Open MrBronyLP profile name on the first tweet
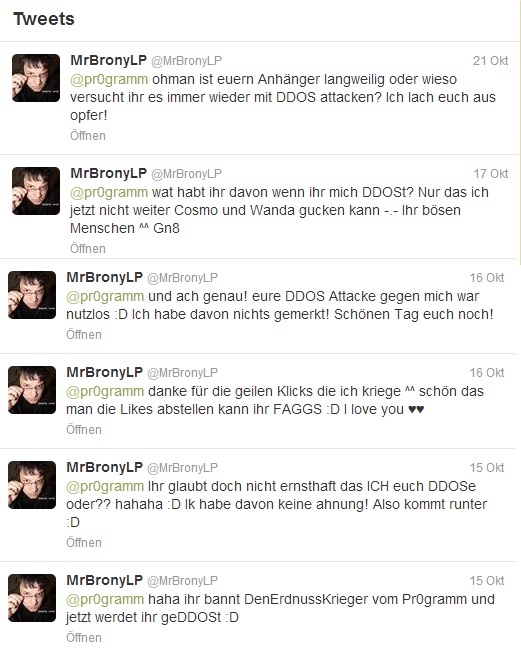 [109, 60]
